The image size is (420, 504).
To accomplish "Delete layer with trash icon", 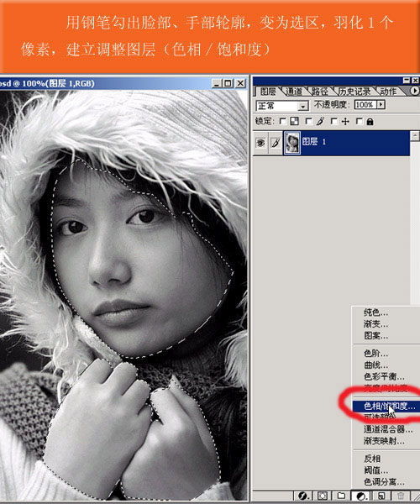I will point(401,496).
